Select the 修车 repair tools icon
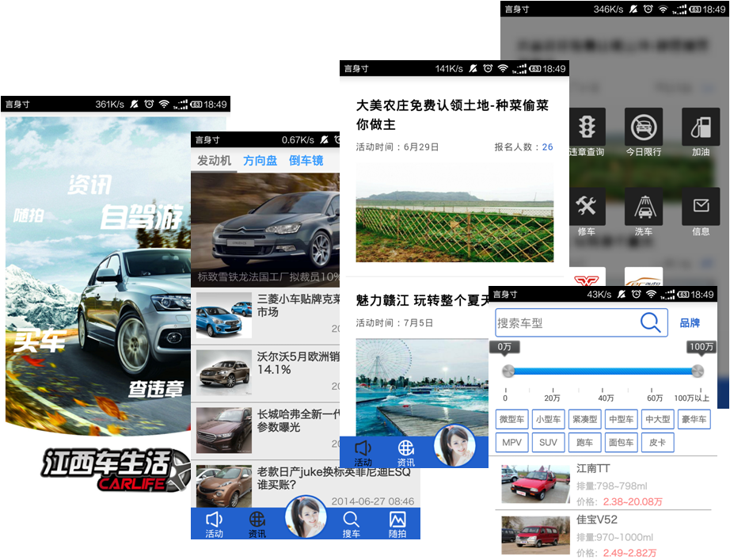Image resolution: width=730 pixels, height=560 pixels. pyautogui.click(x=587, y=207)
